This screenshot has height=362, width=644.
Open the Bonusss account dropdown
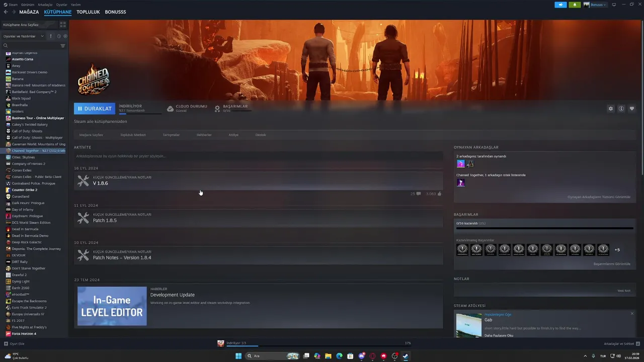point(595,5)
